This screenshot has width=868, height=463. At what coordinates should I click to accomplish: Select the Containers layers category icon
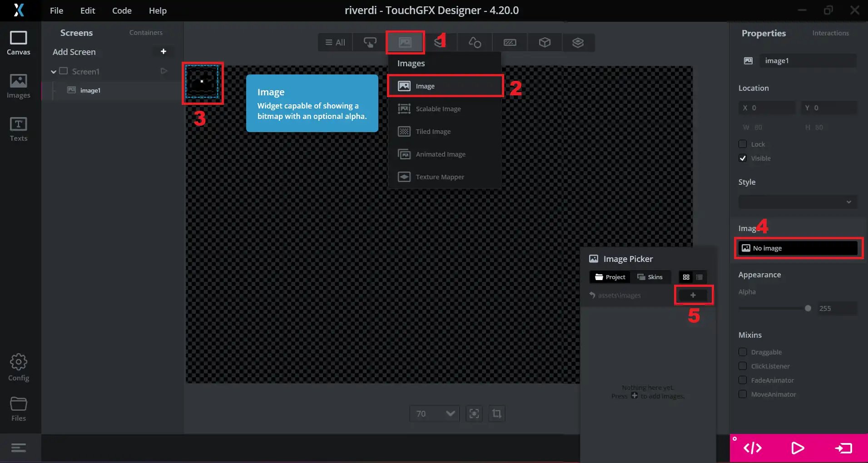(578, 42)
